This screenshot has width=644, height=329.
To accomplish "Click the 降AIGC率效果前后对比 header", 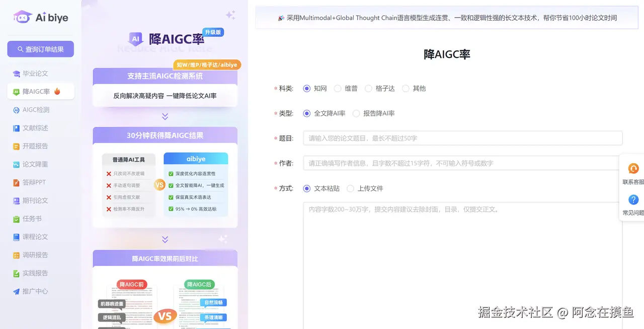I will point(165,258).
